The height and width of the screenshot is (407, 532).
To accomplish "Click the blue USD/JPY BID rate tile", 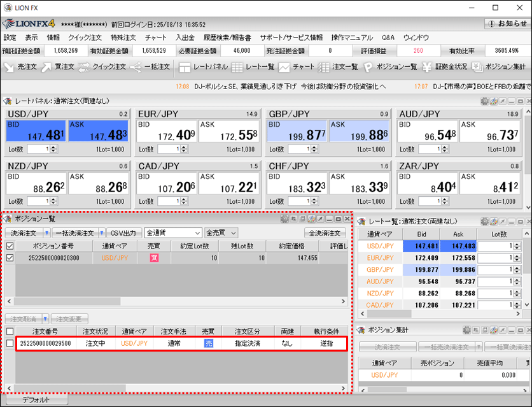I will (36, 132).
